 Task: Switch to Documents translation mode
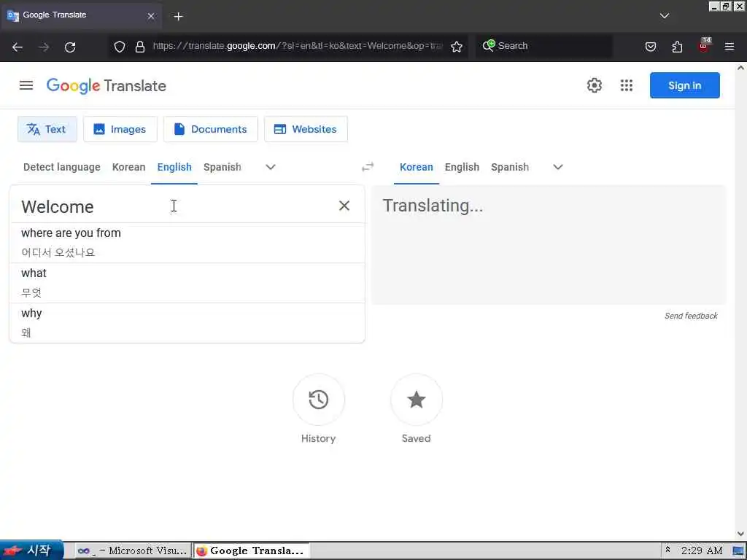(211, 129)
